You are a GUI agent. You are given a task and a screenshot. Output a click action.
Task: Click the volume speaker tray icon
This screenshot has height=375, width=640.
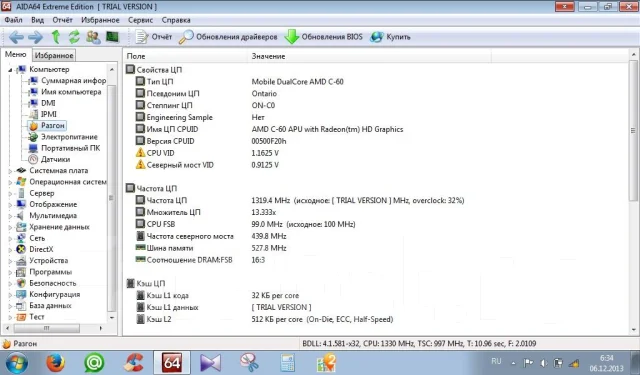click(x=543, y=363)
